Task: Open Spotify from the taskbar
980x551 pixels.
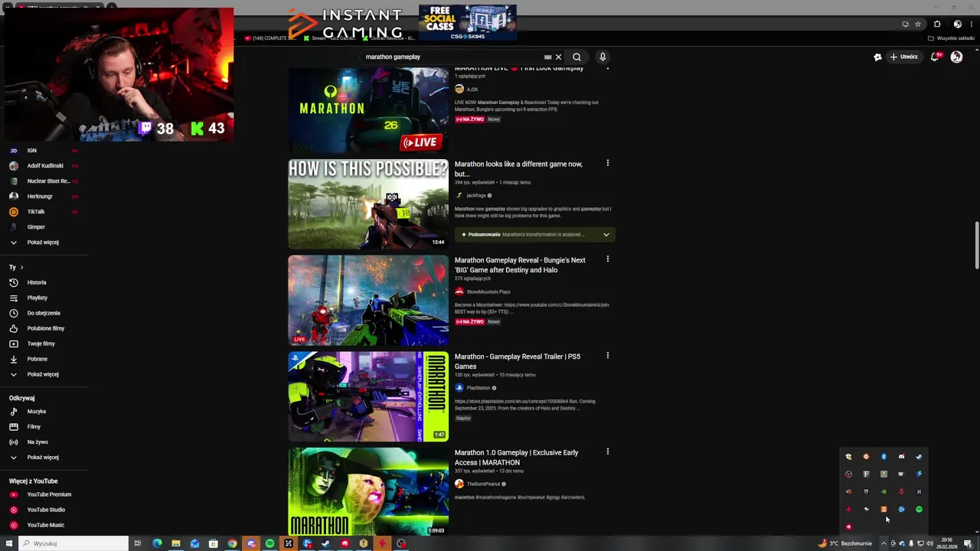Action: click(269, 543)
